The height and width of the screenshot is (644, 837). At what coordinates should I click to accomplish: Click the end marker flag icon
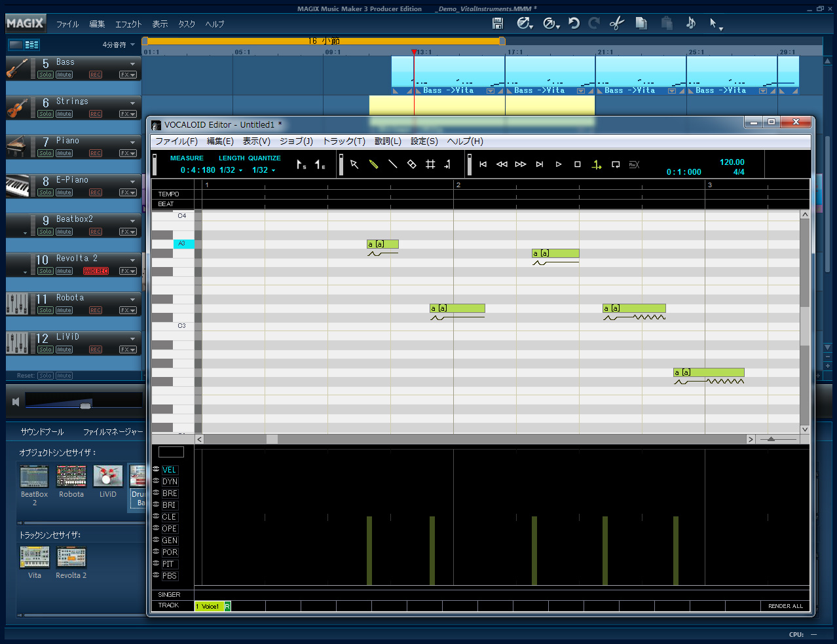click(x=320, y=165)
